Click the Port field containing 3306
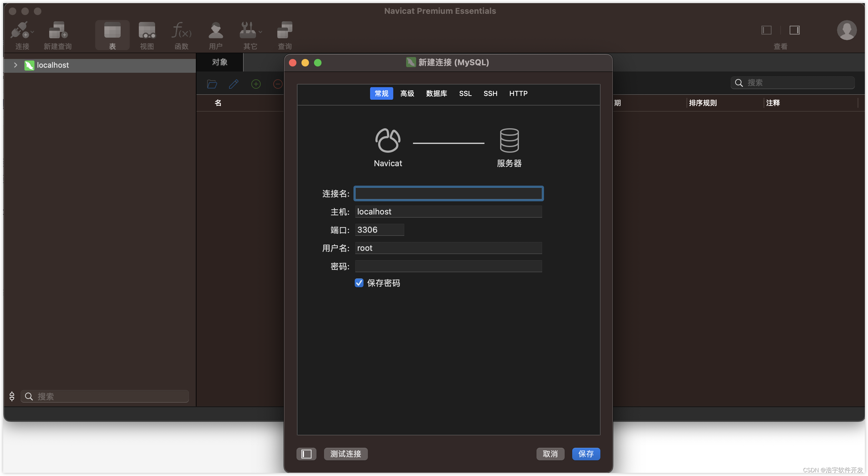 (x=379, y=230)
